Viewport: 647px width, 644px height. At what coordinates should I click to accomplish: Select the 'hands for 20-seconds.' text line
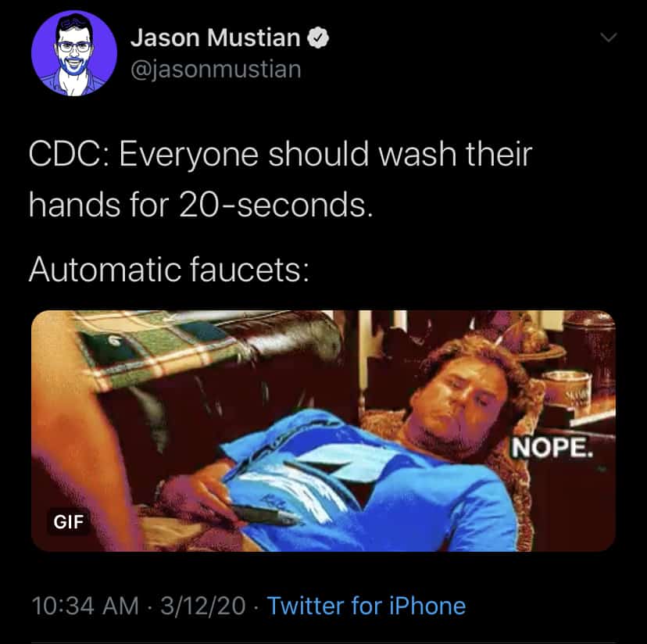pyautogui.click(x=201, y=206)
